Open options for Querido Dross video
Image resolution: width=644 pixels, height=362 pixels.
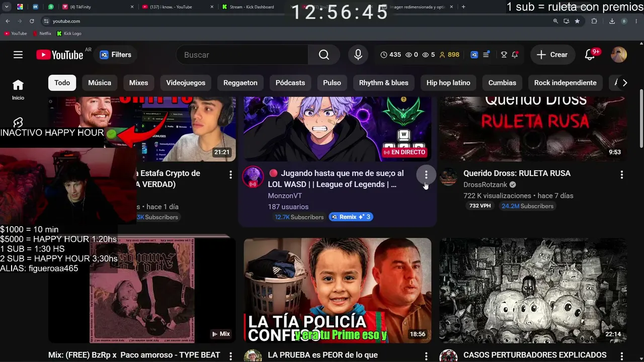click(622, 174)
